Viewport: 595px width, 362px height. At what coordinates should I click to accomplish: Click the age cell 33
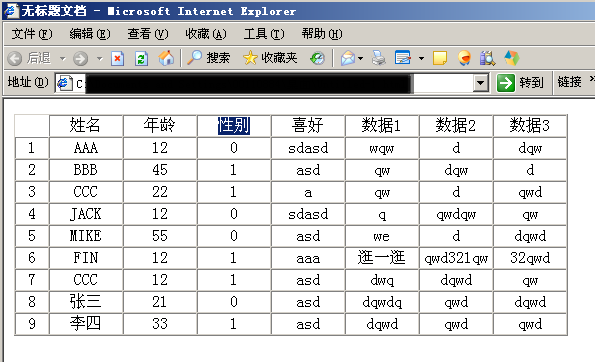tap(160, 324)
